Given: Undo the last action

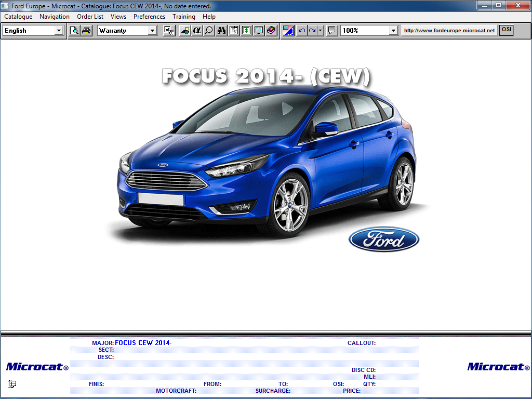Looking at the screenshot, I should point(301,30).
